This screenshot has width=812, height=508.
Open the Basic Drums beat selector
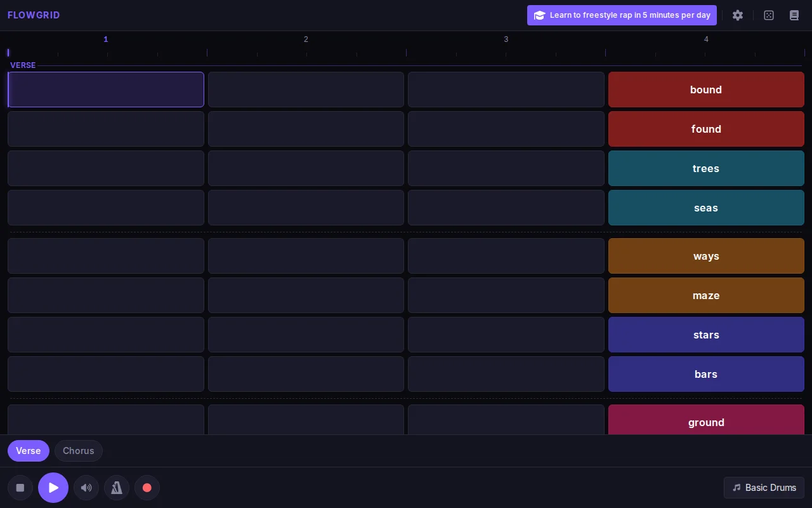tap(764, 488)
